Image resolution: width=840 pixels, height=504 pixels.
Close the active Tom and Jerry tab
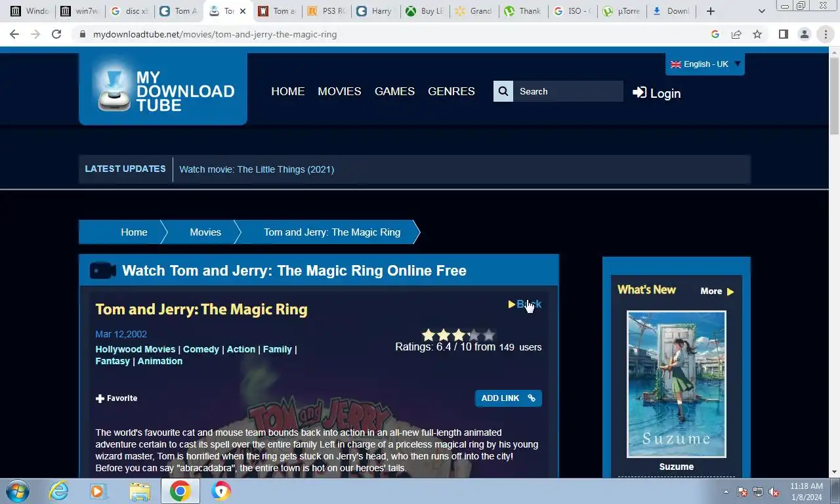pos(243,11)
